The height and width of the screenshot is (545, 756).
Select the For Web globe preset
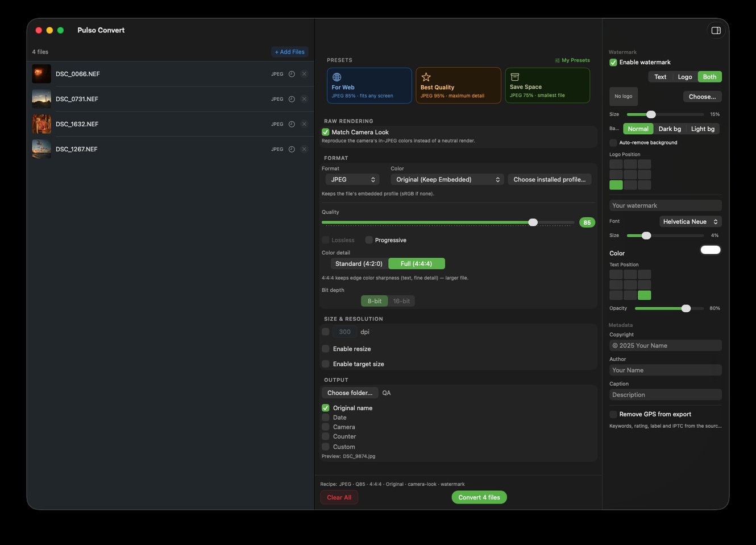[x=369, y=86]
